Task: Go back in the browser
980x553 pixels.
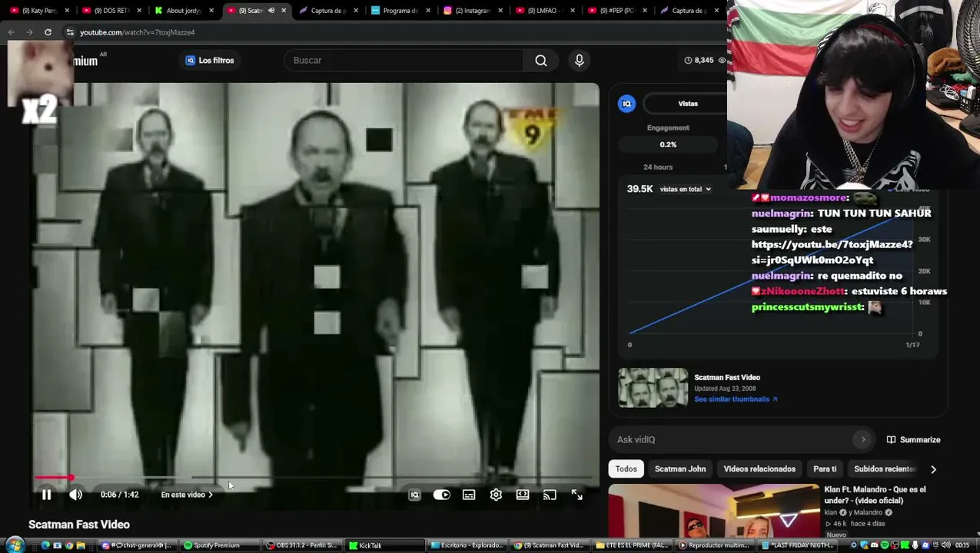Action: point(11,32)
